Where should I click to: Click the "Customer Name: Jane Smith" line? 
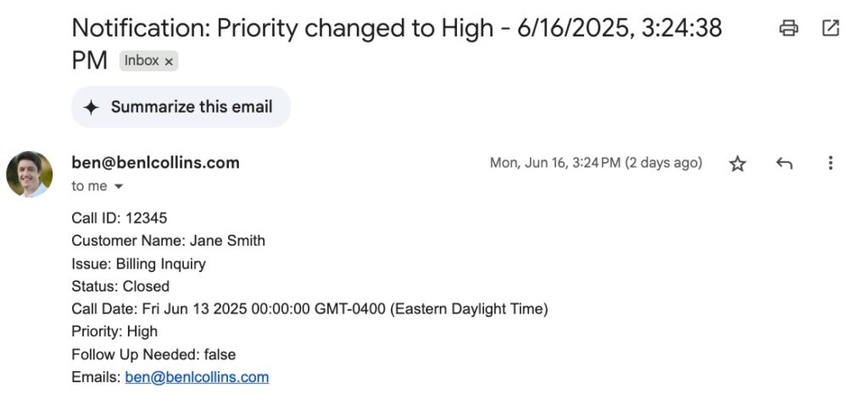point(168,241)
